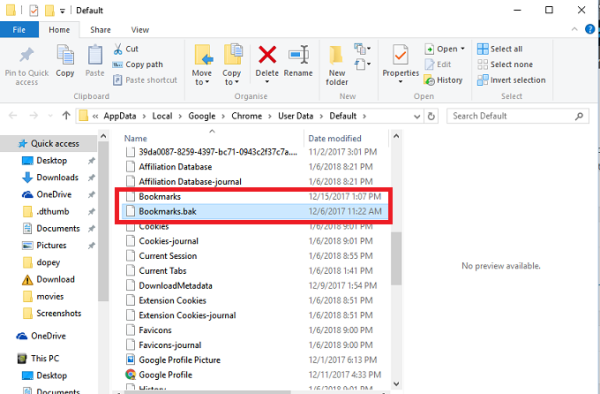Click the red Delete icon
The height and width of the screenshot is (394, 600).
[267, 55]
